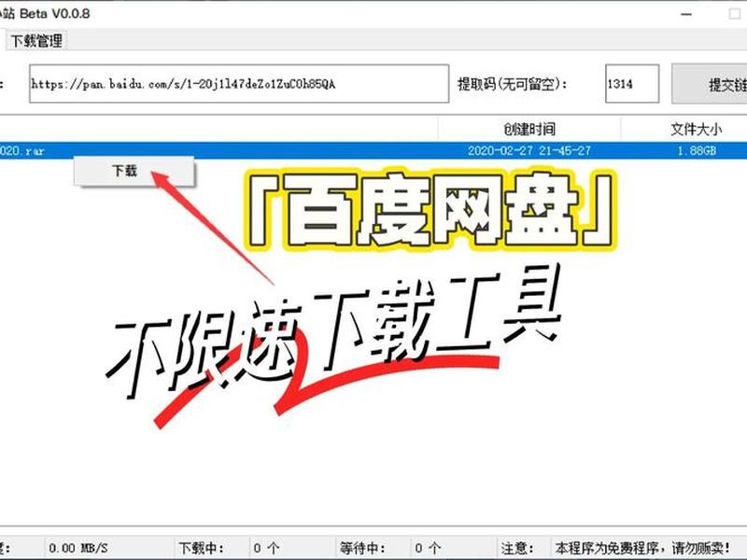Click the 0.00 MB/S speed status
Viewport: 747px width, 560px height.
click(x=78, y=548)
